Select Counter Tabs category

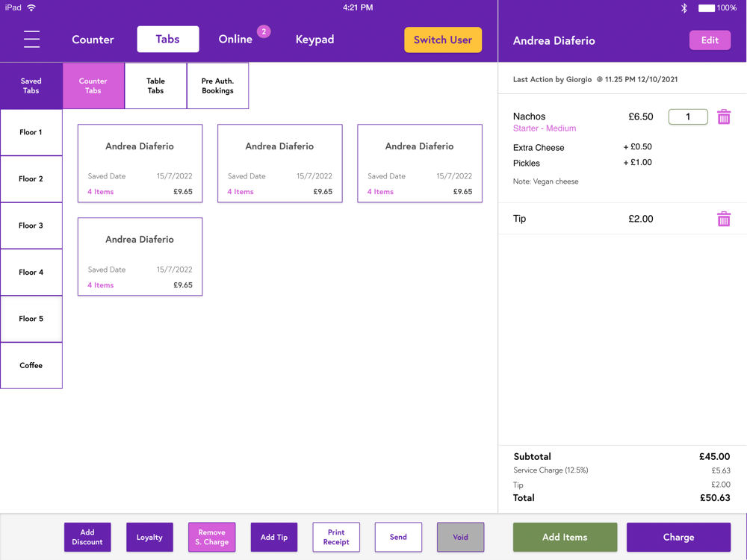(x=93, y=86)
